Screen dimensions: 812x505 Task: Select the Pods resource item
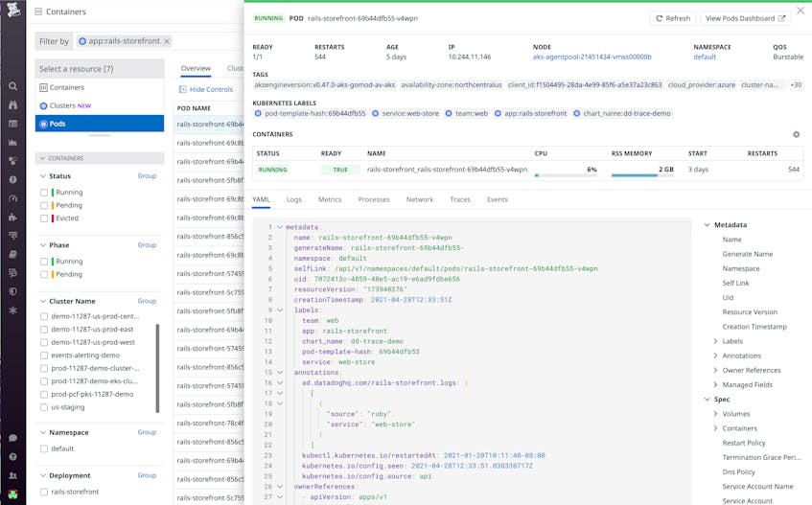point(100,124)
